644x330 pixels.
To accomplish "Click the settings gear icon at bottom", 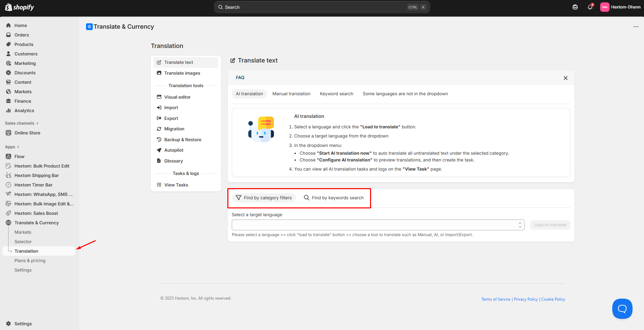I will [8, 324].
